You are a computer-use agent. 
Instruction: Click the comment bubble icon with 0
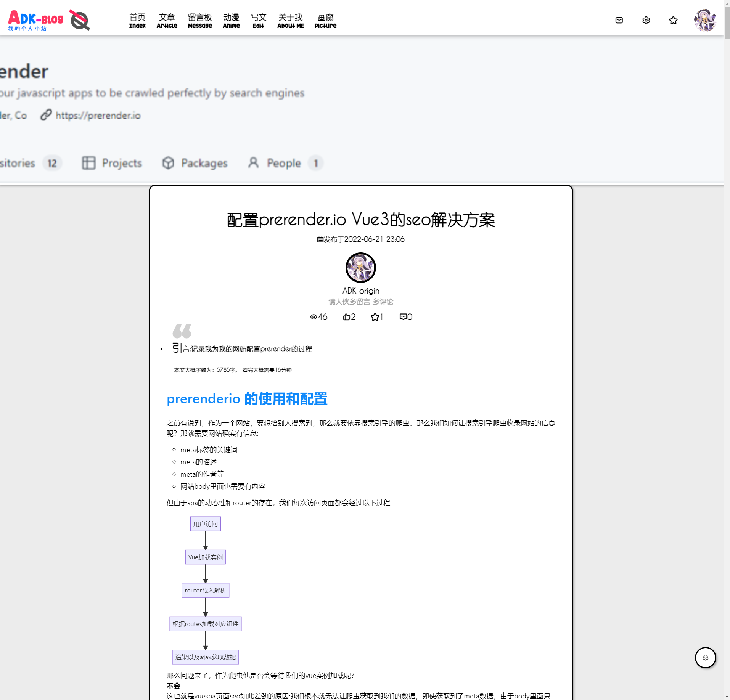[403, 317]
